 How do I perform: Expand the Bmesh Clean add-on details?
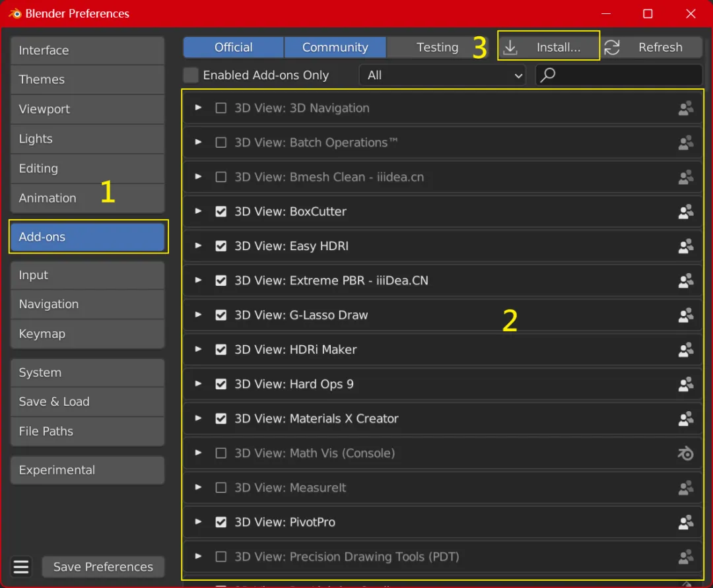tap(198, 177)
